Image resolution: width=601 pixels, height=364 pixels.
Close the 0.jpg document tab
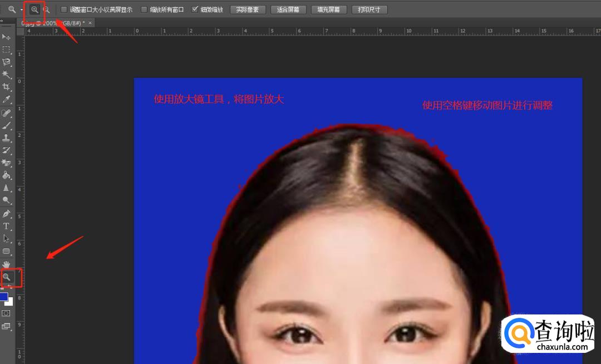pyautogui.click(x=90, y=23)
